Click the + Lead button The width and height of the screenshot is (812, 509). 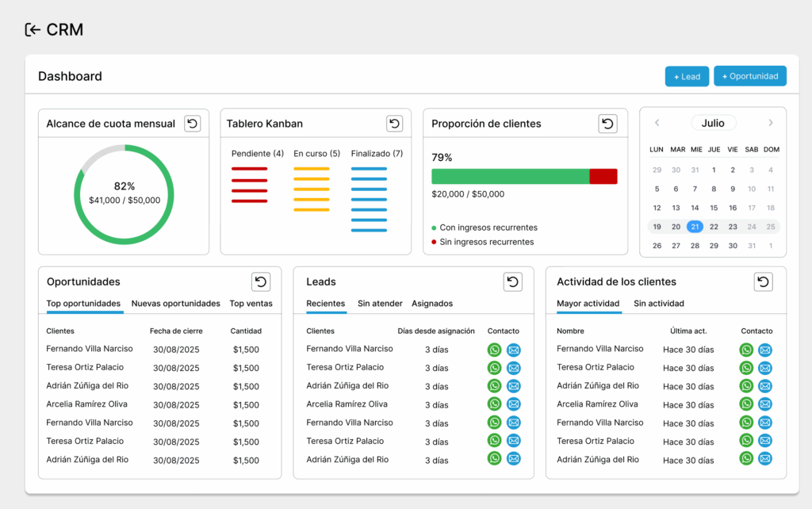tap(687, 76)
